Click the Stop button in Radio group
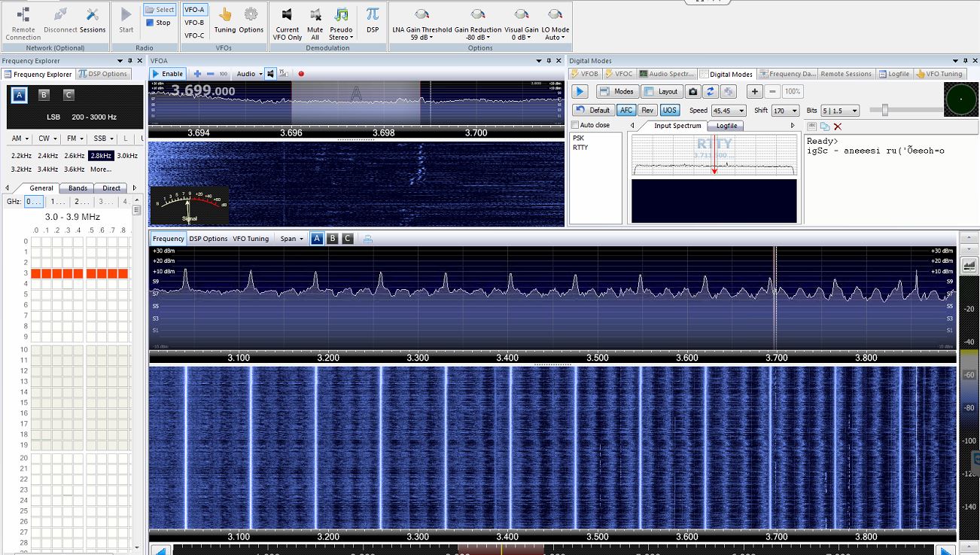The width and height of the screenshot is (980, 555). point(158,23)
